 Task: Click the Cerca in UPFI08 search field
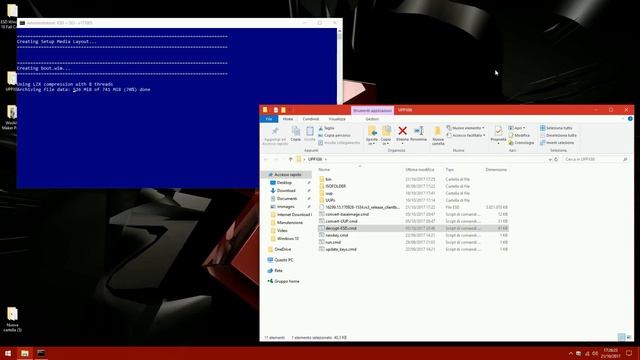click(x=596, y=160)
